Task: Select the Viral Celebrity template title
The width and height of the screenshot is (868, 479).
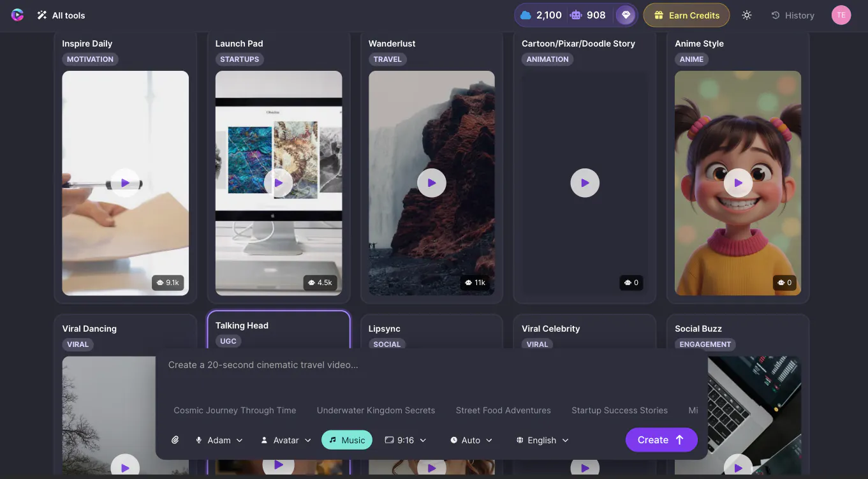Action: coord(551,328)
